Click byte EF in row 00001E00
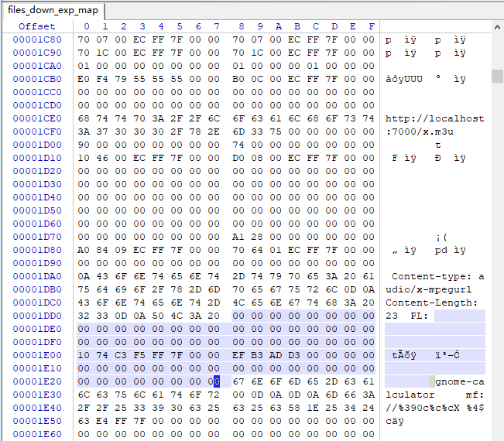 tap(238, 355)
